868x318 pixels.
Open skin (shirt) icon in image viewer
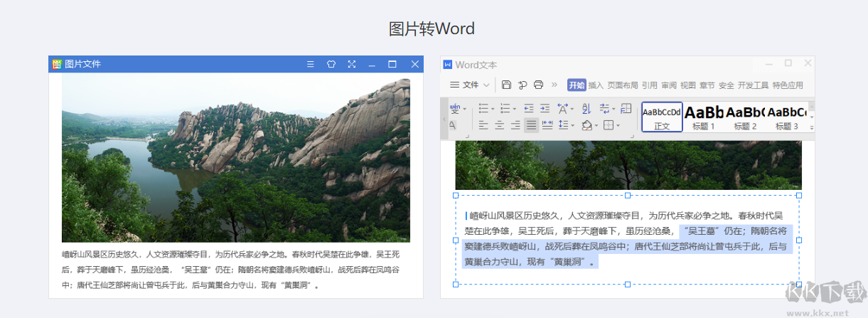click(331, 64)
